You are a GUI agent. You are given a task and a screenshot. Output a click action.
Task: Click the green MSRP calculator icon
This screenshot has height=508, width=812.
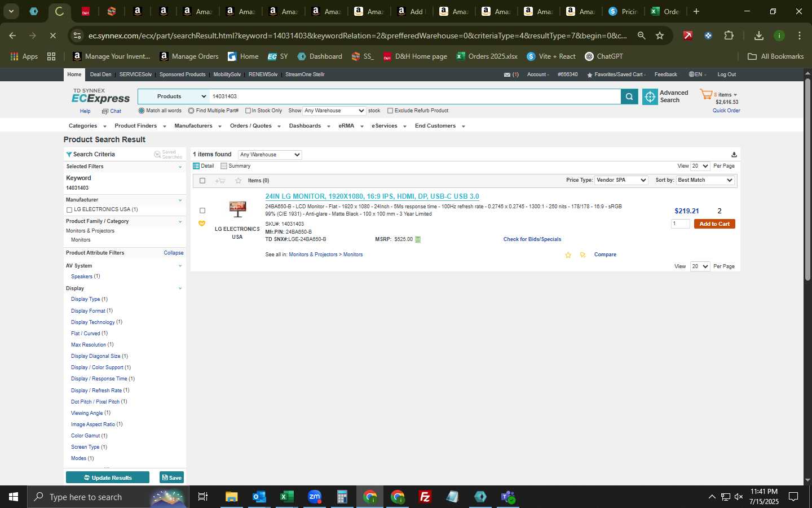tap(418, 240)
